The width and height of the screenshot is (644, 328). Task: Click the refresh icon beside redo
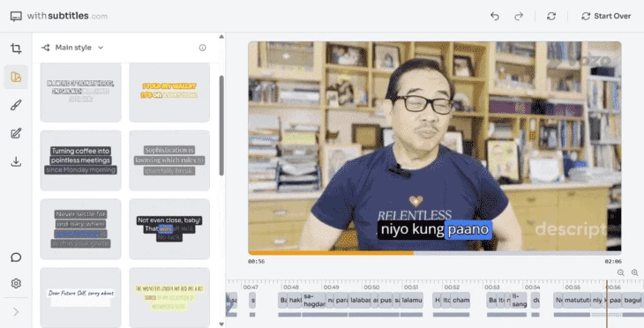coord(551,16)
